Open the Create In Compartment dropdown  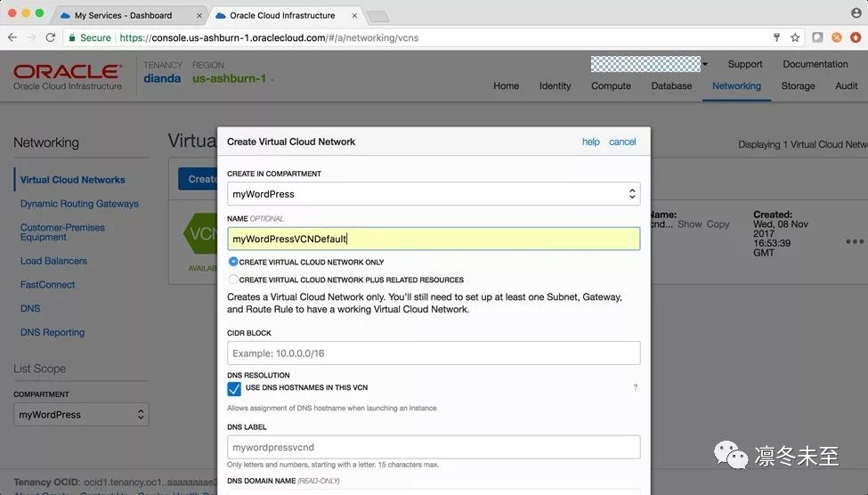point(434,193)
